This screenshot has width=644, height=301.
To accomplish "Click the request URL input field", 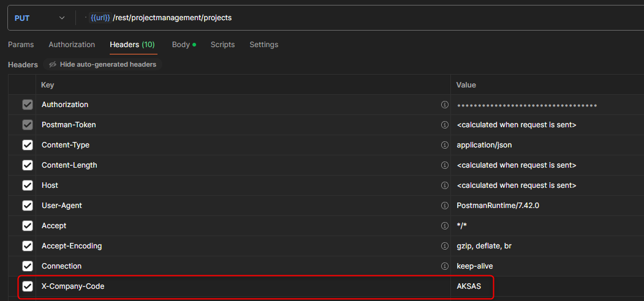I will pos(368,18).
